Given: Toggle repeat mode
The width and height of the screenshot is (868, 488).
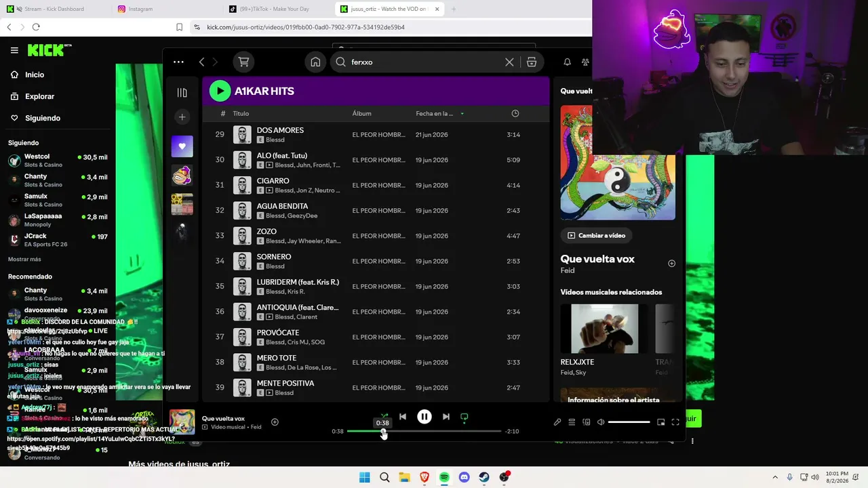Looking at the screenshot, I should coord(464,417).
